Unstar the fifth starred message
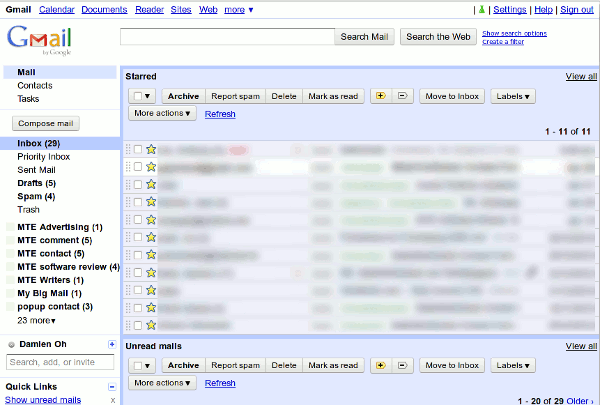The image size is (600, 405). click(151, 219)
